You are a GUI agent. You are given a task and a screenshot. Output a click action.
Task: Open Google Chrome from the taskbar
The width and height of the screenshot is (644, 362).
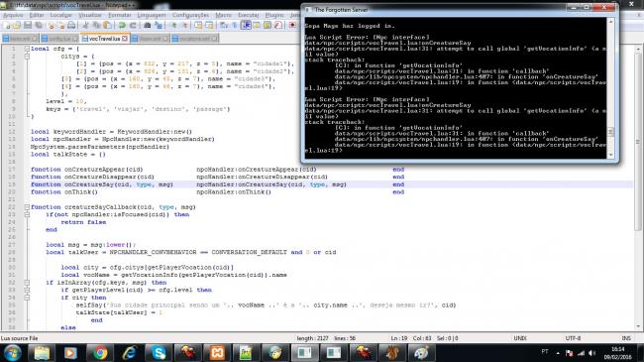[x=100, y=353]
